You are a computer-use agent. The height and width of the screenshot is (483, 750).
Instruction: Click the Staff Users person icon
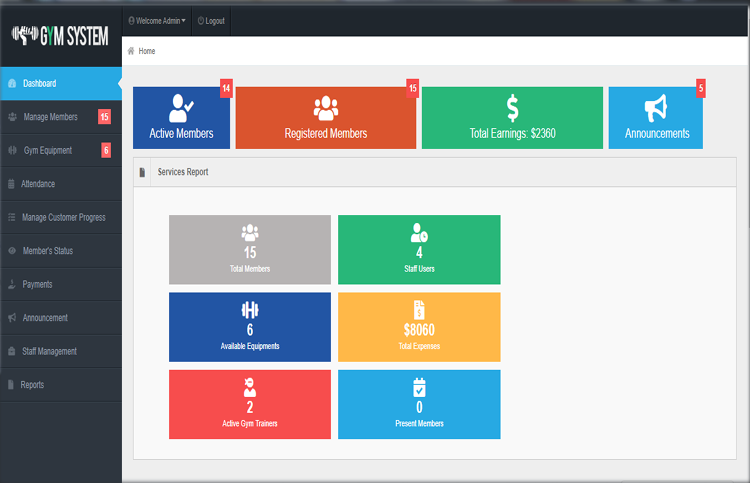click(x=419, y=233)
